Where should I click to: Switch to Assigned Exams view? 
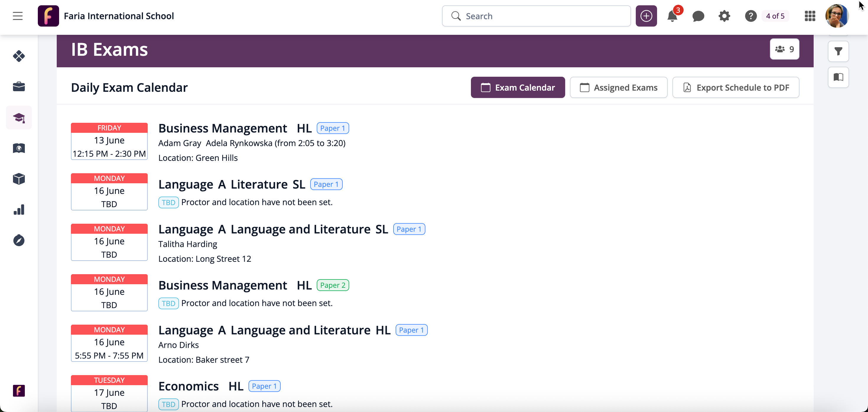click(x=618, y=88)
